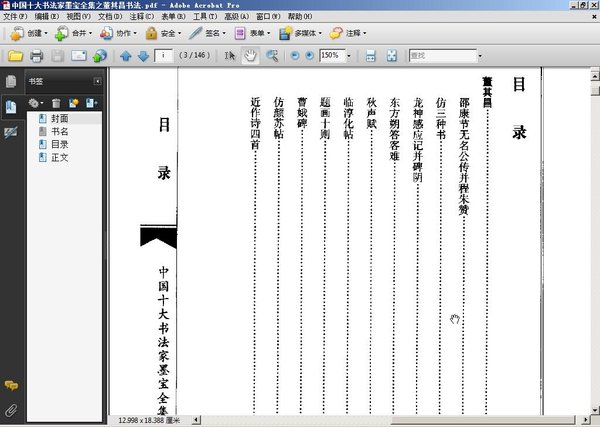Click the horizontal scrollbar thumb
The image size is (600, 427).
[x=482, y=420]
